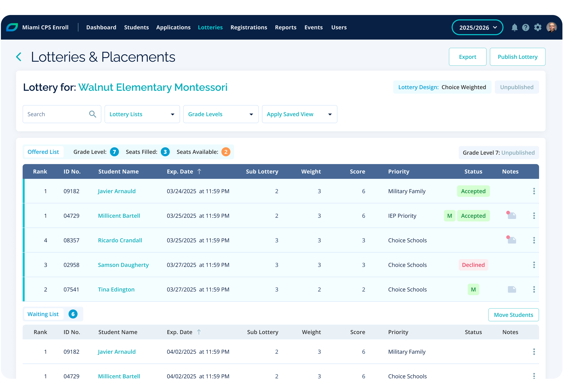
Task: Switch to the Waiting List tab
Action: 43,314
